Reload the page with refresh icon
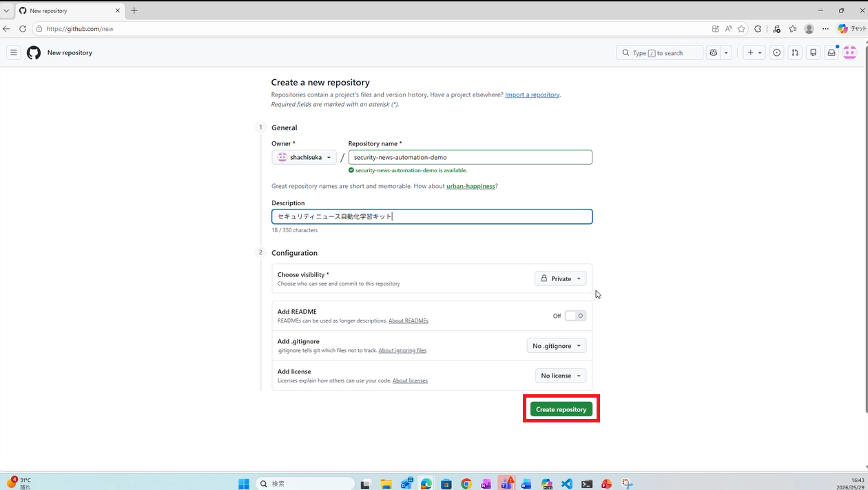The image size is (868, 490). coord(23,29)
